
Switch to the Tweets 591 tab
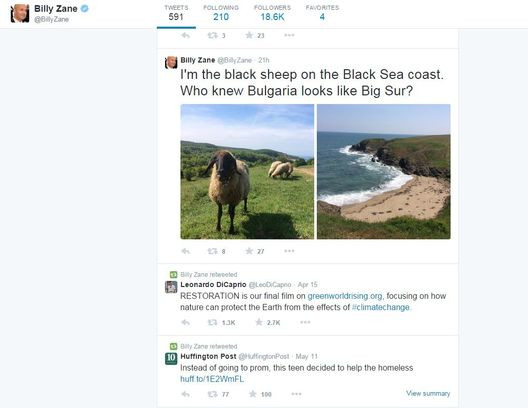pyautogui.click(x=176, y=13)
